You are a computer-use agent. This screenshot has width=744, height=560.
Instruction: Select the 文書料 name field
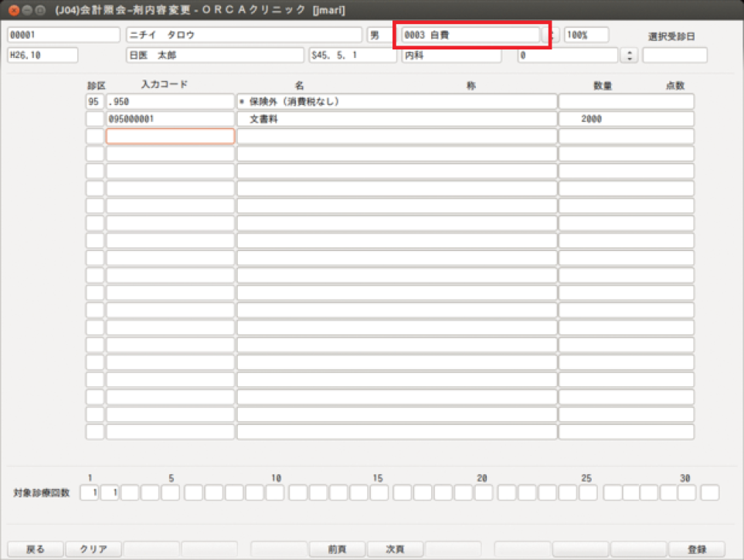[x=396, y=119]
